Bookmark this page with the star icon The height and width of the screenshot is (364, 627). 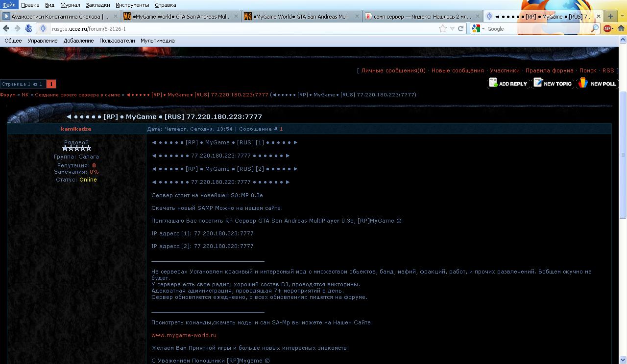click(x=443, y=29)
